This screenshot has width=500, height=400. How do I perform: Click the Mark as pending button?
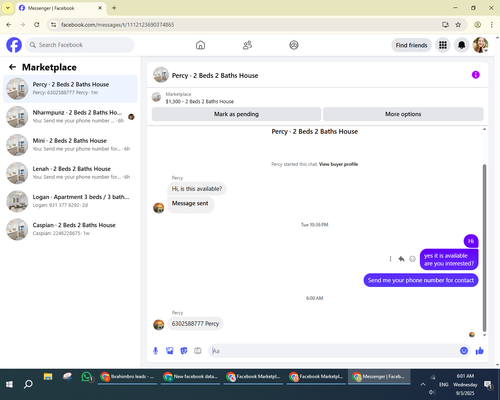236,114
